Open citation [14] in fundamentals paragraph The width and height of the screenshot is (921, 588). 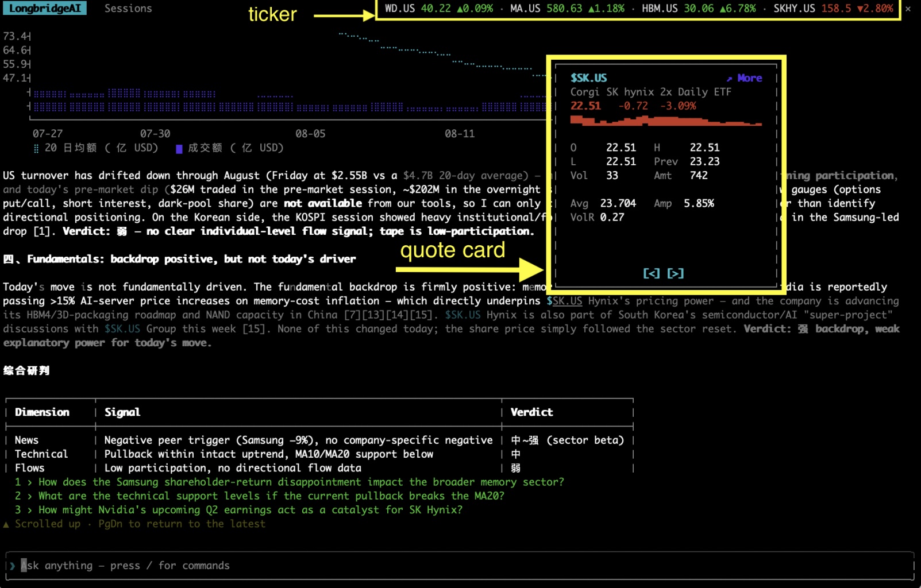pyautogui.click(x=397, y=315)
